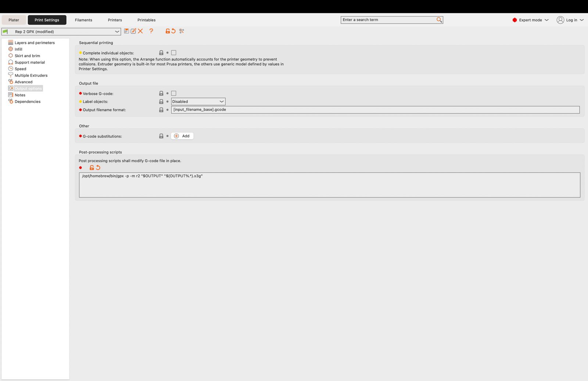Go to the Plater tab
The width and height of the screenshot is (588, 381).
(14, 20)
